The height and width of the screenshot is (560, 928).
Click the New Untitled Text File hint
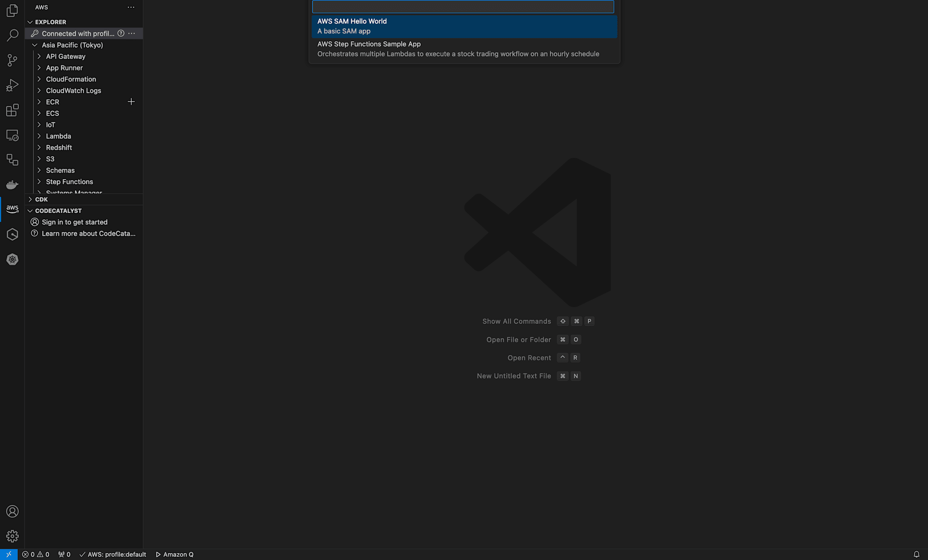[514, 376]
